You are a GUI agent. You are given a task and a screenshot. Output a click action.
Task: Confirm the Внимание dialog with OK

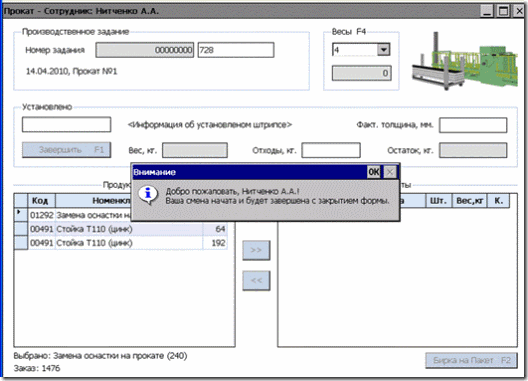point(374,172)
